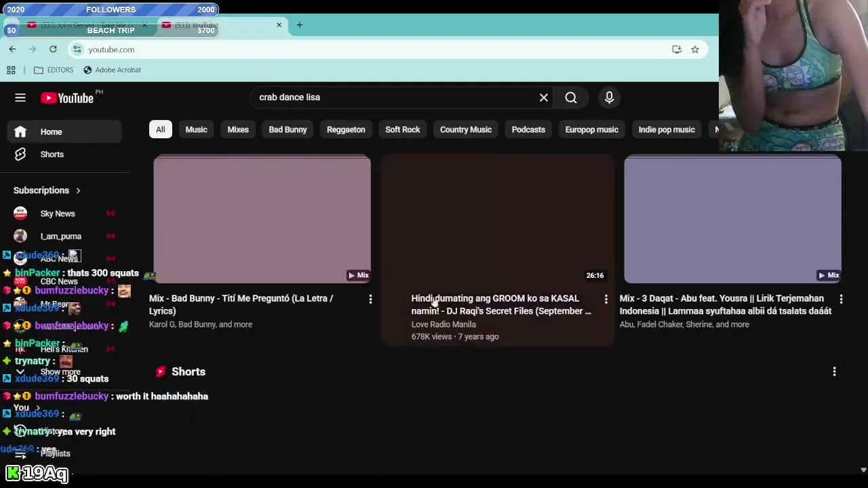Open more options for DJ Raqi video
Viewport: 868px width, 488px height.
(x=606, y=299)
